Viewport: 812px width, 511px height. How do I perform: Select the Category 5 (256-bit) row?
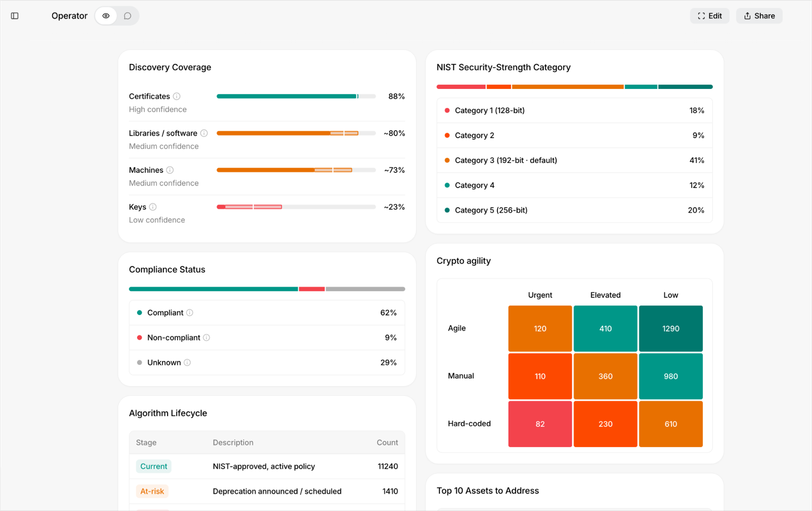point(574,210)
